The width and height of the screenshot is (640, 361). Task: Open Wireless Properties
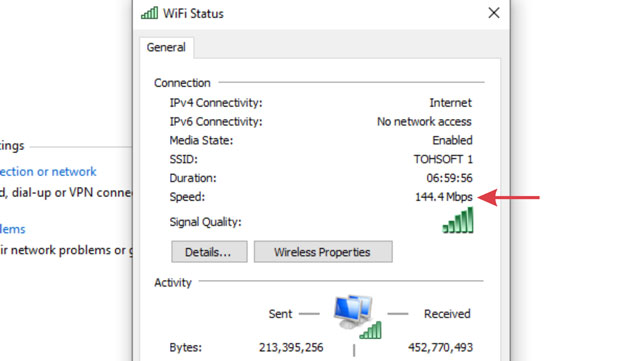pos(323,252)
